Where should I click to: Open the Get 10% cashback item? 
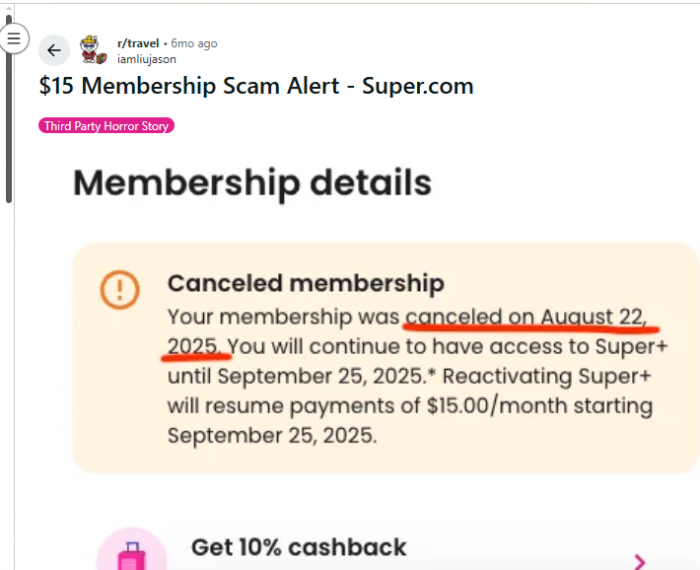click(x=298, y=547)
